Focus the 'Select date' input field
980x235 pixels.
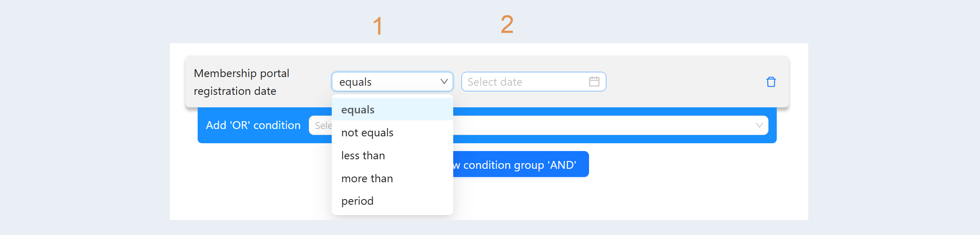[x=534, y=81]
